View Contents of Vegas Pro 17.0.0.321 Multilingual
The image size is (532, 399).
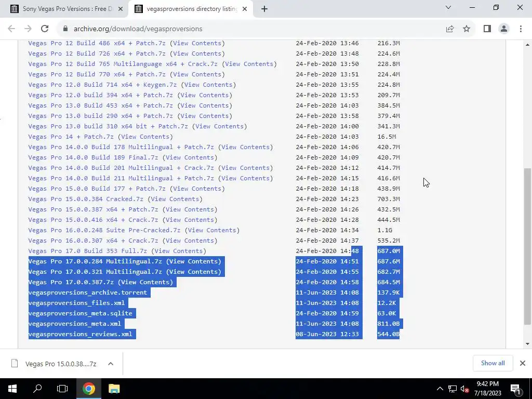[193, 271]
